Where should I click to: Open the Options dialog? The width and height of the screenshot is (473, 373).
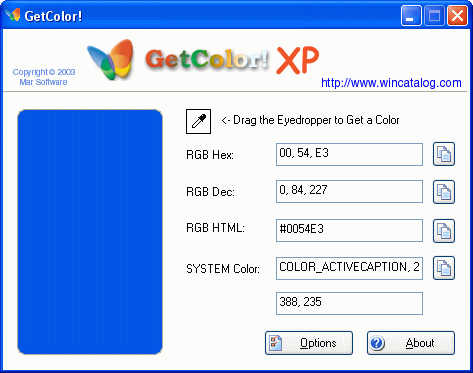point(309,343)
